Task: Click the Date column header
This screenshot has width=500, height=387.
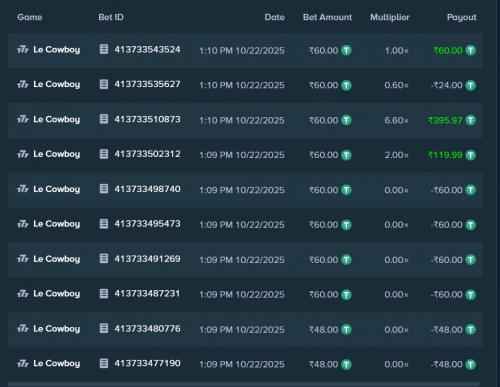Action: point(274,17)
